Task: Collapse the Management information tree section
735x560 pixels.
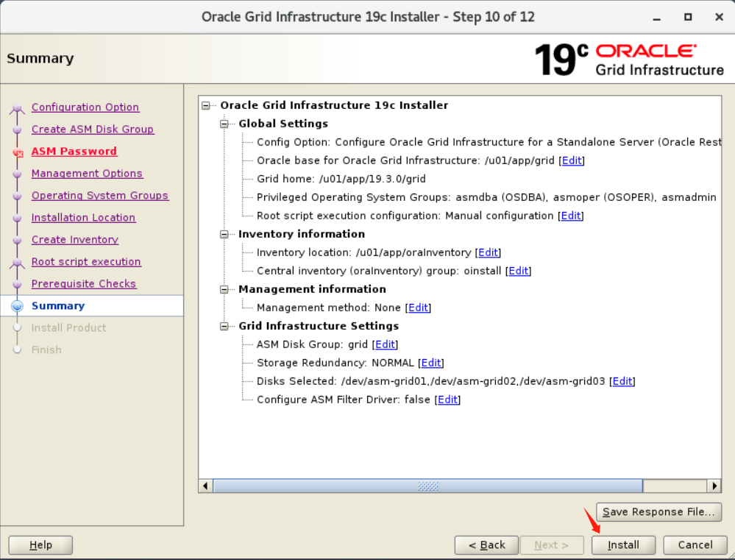Action: tap(224, 289)
